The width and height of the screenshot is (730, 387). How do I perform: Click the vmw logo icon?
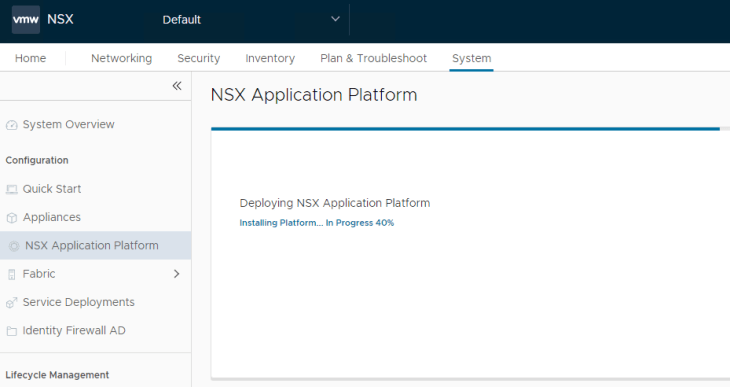pos(26,20)
